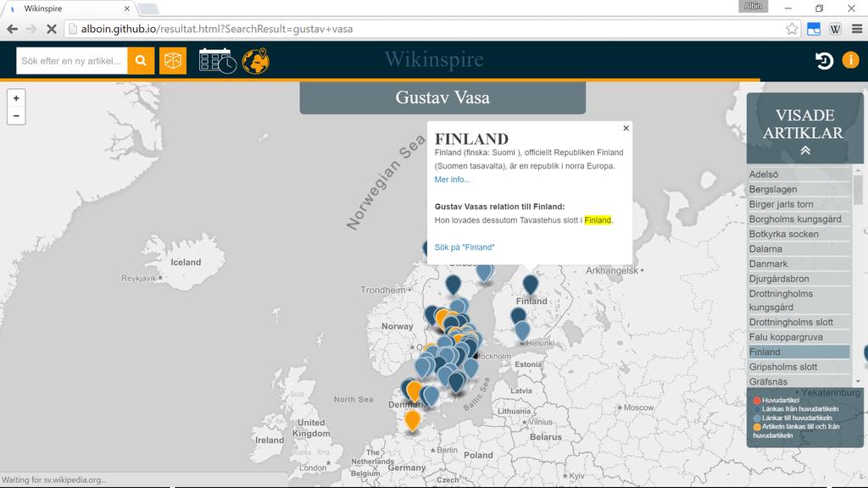Select Falu koppargruva in the list

798,337
